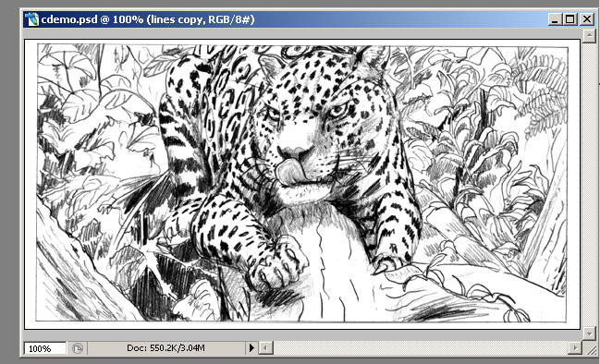
Task: Click the Version Cue status icon
Action: (x=78, y=348)
